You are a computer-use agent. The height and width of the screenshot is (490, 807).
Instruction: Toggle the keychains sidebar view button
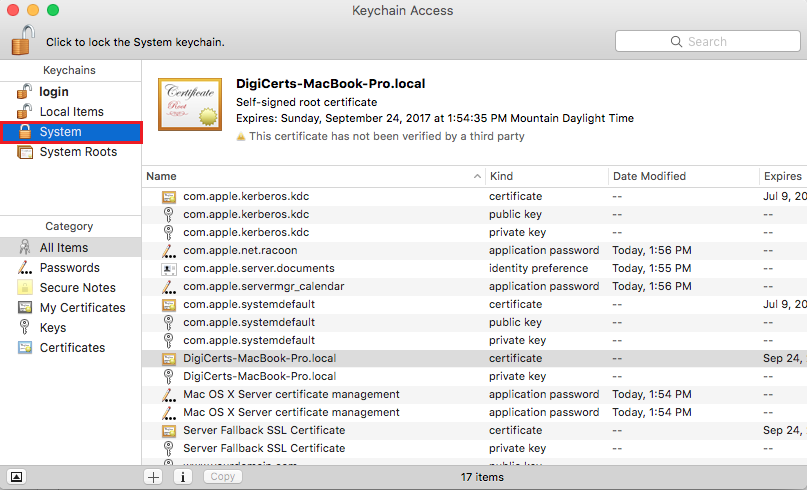click(18, 477)
